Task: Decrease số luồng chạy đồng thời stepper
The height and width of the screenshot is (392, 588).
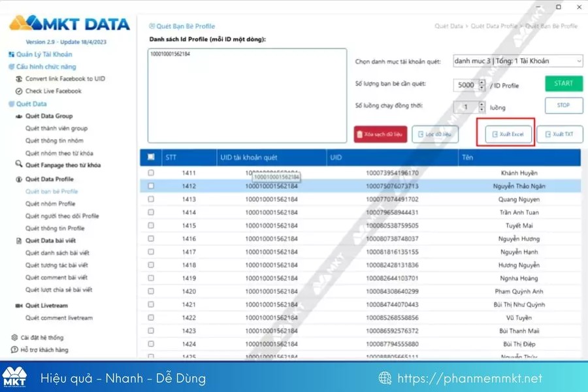Action: pyautogui.click(x=482, y=110)
